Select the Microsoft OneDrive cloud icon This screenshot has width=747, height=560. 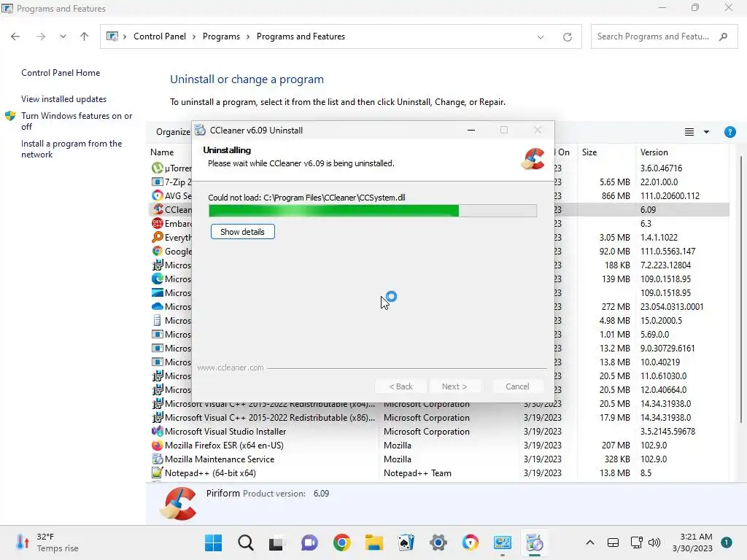pos(158,306)
